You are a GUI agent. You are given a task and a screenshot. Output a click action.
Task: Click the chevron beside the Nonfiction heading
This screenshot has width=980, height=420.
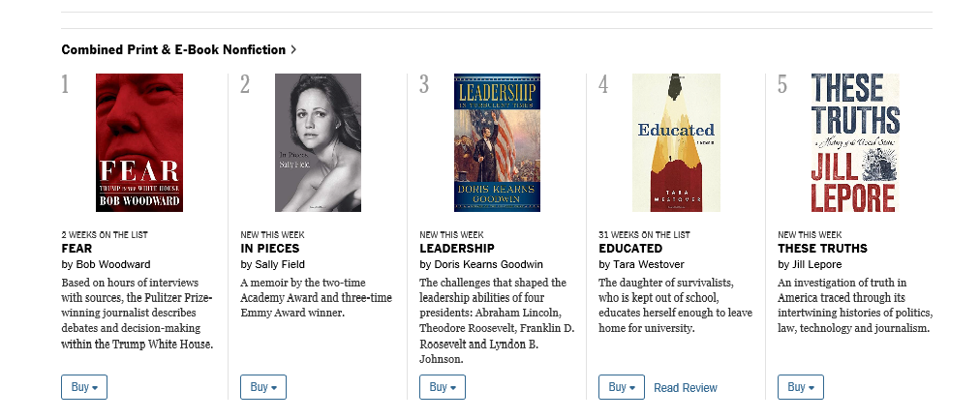click(293, 49)
